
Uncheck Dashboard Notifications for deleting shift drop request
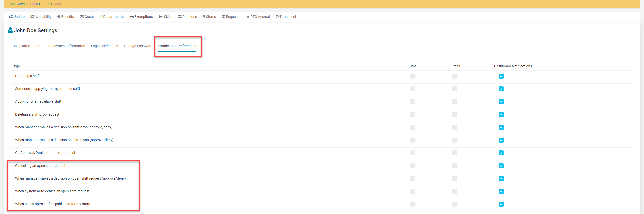(x=501, y=115)
